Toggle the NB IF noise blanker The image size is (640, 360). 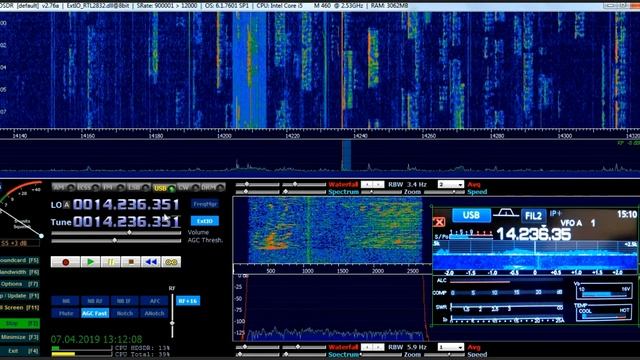(124, 301)
